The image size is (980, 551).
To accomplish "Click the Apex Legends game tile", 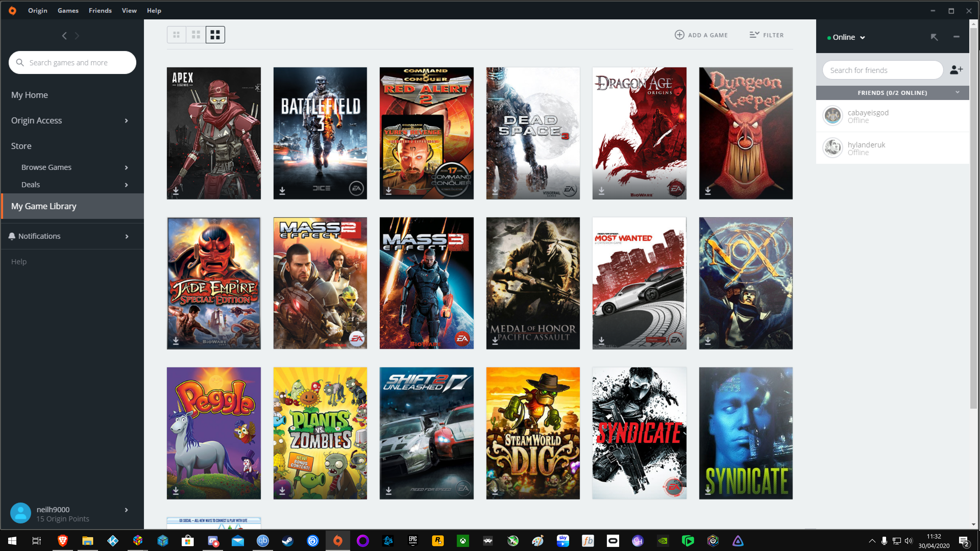I will pyautogui.click(x=214, y=133).
